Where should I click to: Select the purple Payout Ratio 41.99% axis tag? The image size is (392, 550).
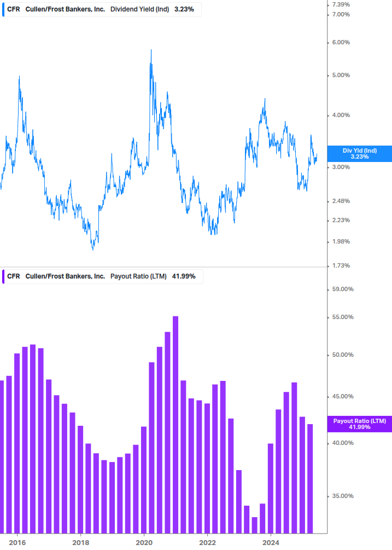coord(359,424)
